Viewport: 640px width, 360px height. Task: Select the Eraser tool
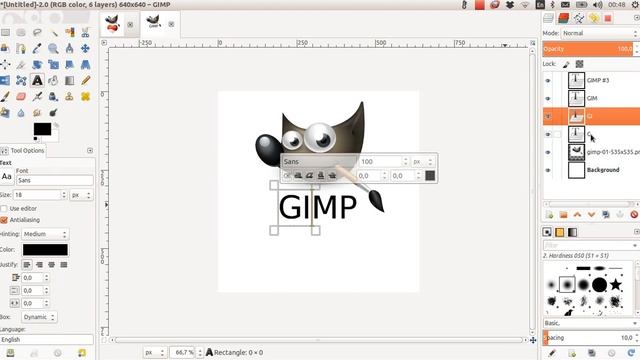(x=21, y=97)
